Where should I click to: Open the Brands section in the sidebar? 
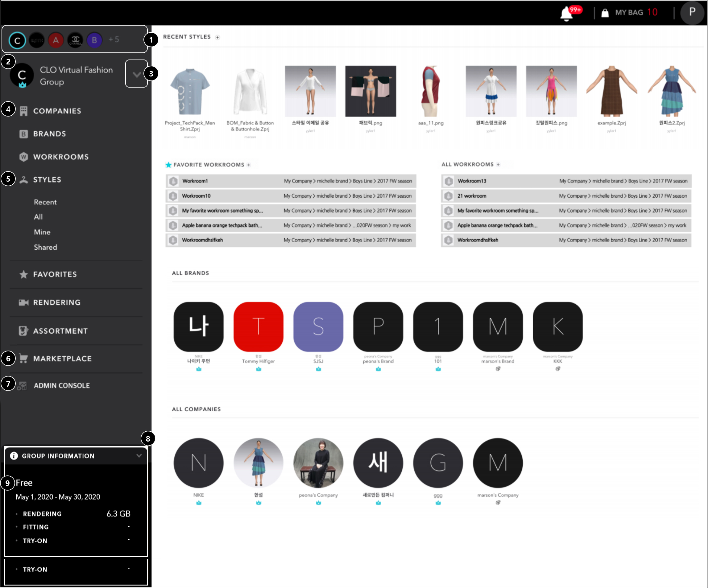[49, 134]
